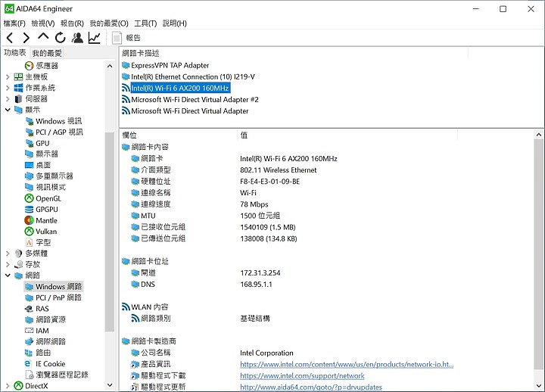Click the 報告 report toolbar button
The image size is (545, 392).
click(x=126, y=38)
